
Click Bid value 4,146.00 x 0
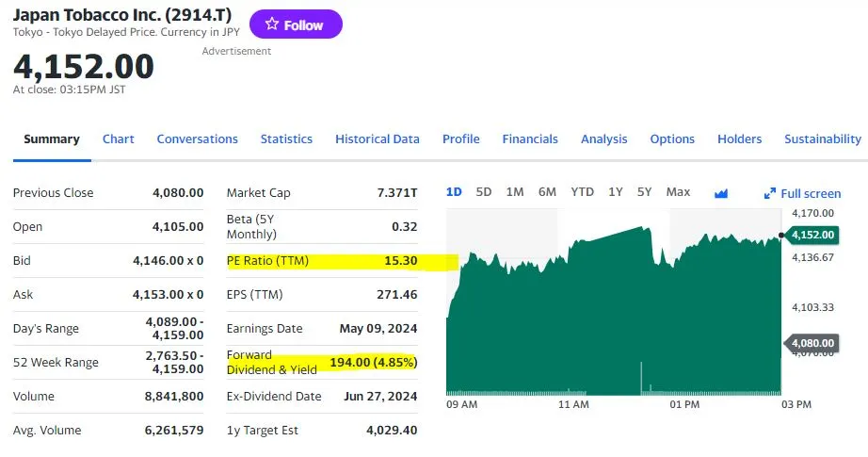pyautogui.click(x=168, y=260)
